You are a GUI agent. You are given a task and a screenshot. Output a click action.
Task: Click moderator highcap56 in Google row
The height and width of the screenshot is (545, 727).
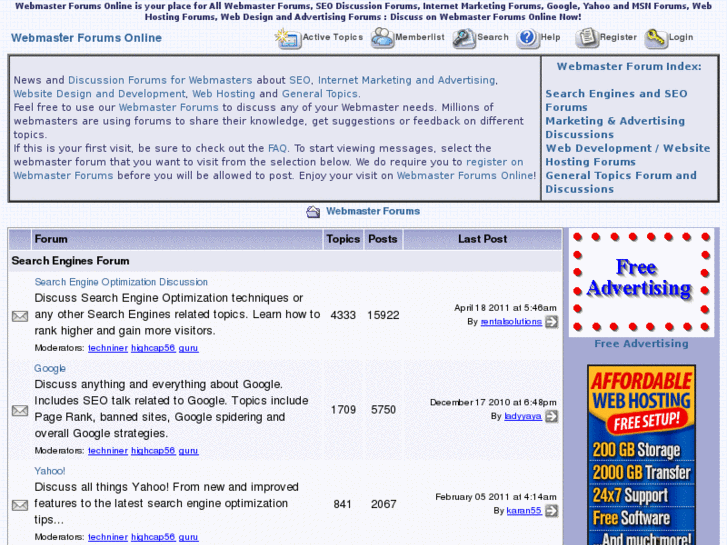click(153, 450)
